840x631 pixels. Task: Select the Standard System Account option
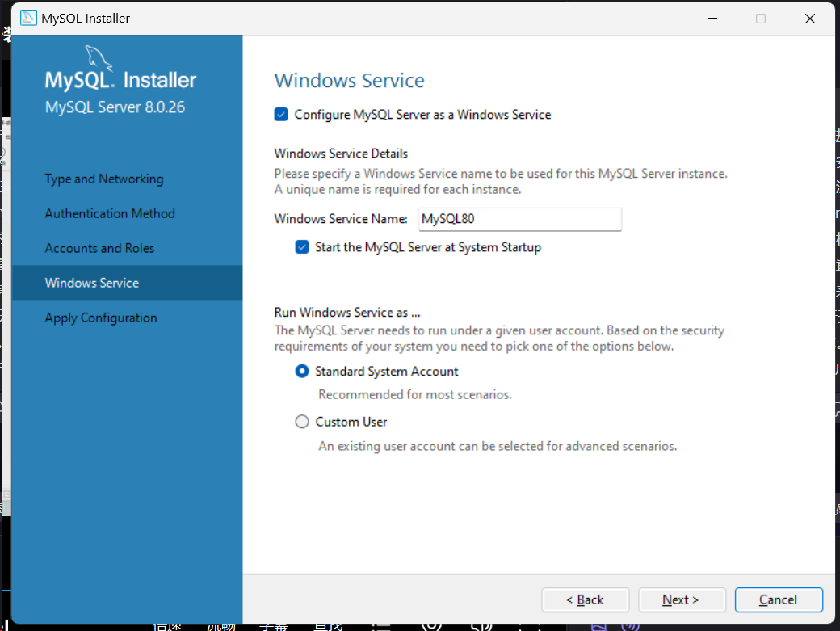pyautogui.click(x=302, y=371)
